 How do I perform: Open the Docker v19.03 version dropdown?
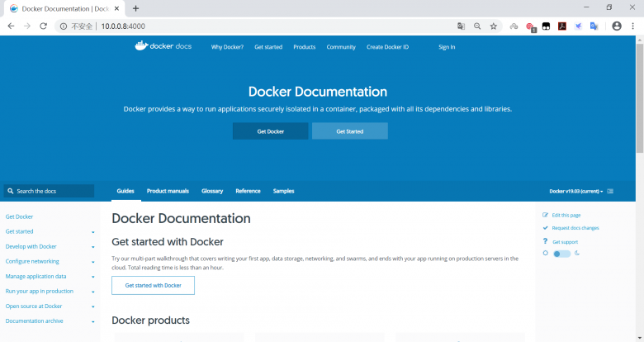575,191
